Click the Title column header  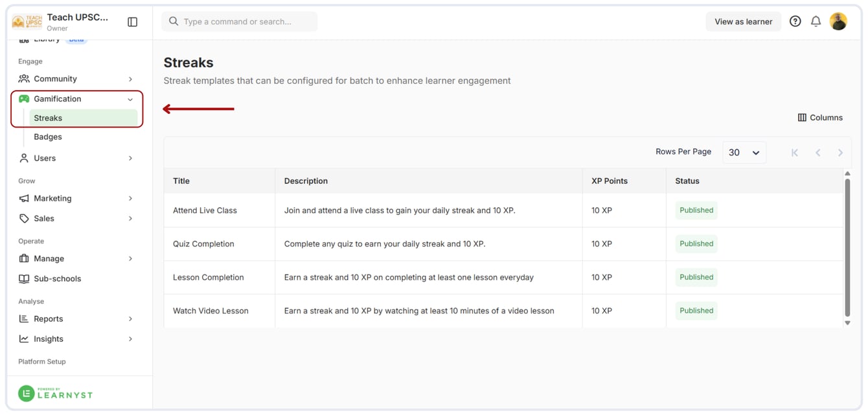coord(181,181)
